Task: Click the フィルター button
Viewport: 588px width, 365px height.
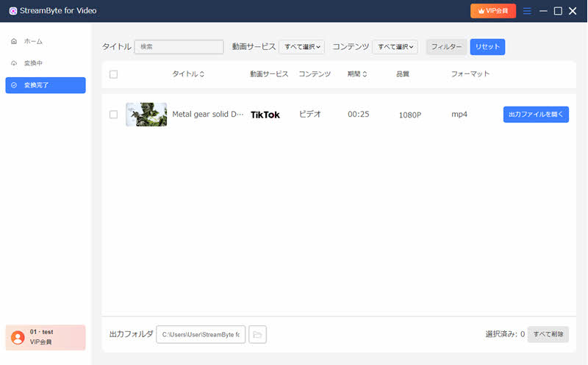Action: tap(446, 47)
